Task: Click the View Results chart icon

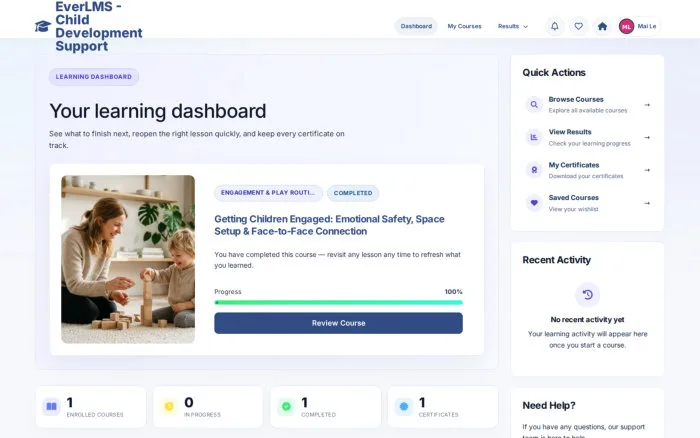Action: point(534,137)
